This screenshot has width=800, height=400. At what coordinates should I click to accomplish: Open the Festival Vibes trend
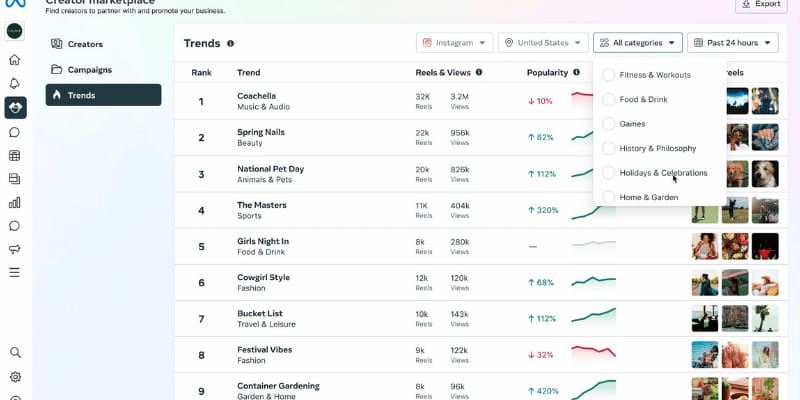click(x=265, y=349)
